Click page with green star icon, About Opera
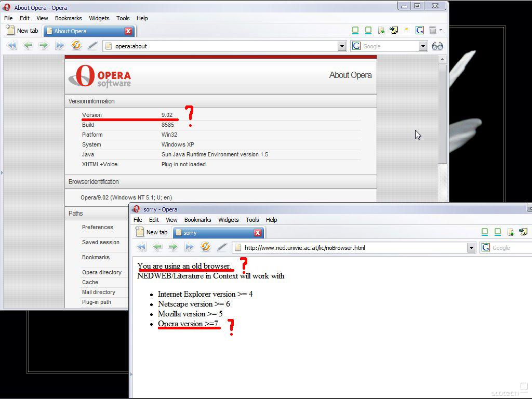The image size is (532, 399). [x=381, y=31]
